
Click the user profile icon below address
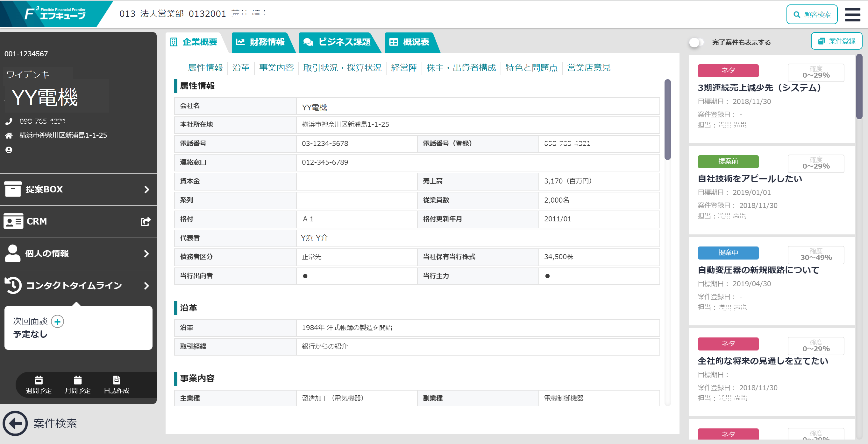pyautogui.click(x=9, y=150)
